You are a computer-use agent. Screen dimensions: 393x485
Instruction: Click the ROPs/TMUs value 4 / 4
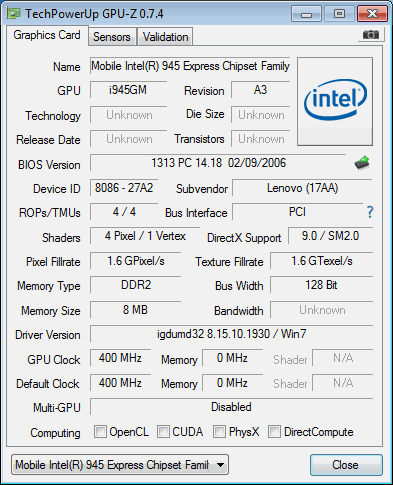[x=124, y=212]
